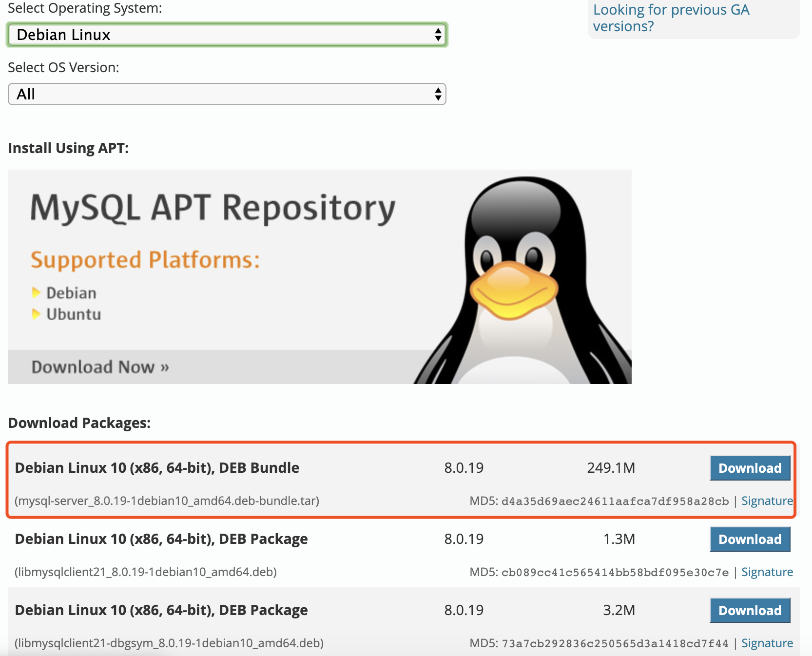The image size is (812, 656).
Task: Download the 249.1M DEB Bundle
Action: tap(750, 468)
